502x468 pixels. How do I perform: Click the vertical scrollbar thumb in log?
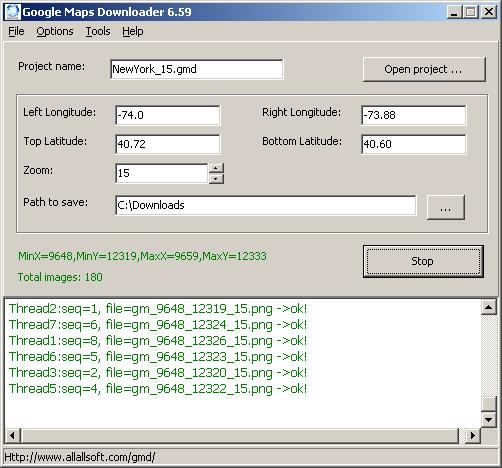(x=489, y=404)
